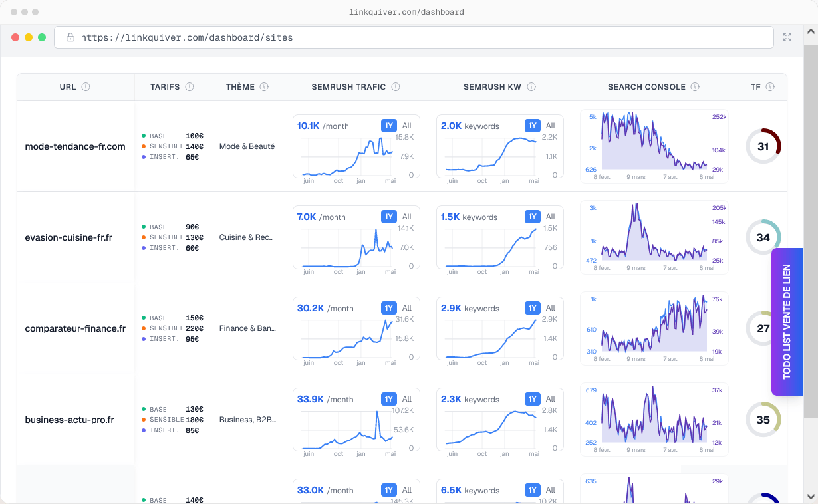Click the SEARCH CONSOLE column header
Image resolution: width=818 pixels, height=504 pixels.
(x=646, y=87)
